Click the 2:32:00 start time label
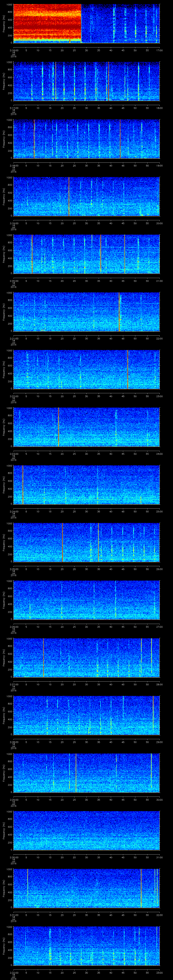Viewport: 173px width, 980px height. pos(14,972)
